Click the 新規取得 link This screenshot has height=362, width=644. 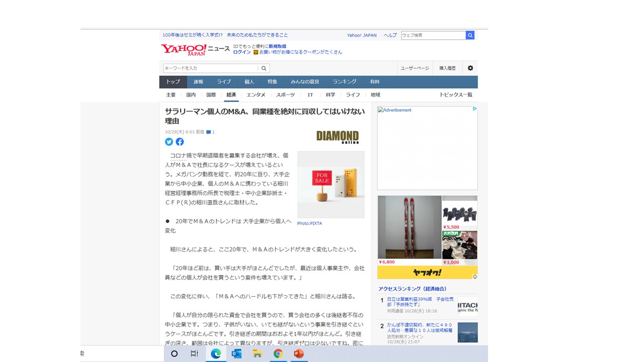(277, 46)
